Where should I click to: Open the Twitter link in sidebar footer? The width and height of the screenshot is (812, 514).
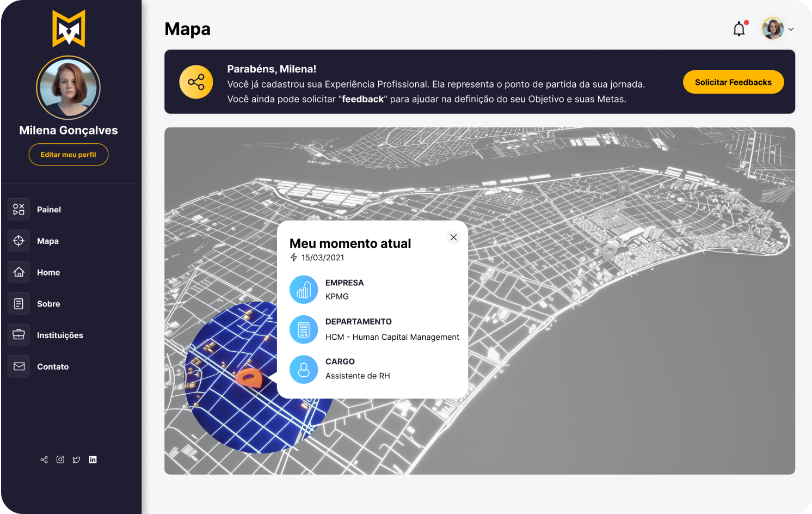click(x=76, y=460)
